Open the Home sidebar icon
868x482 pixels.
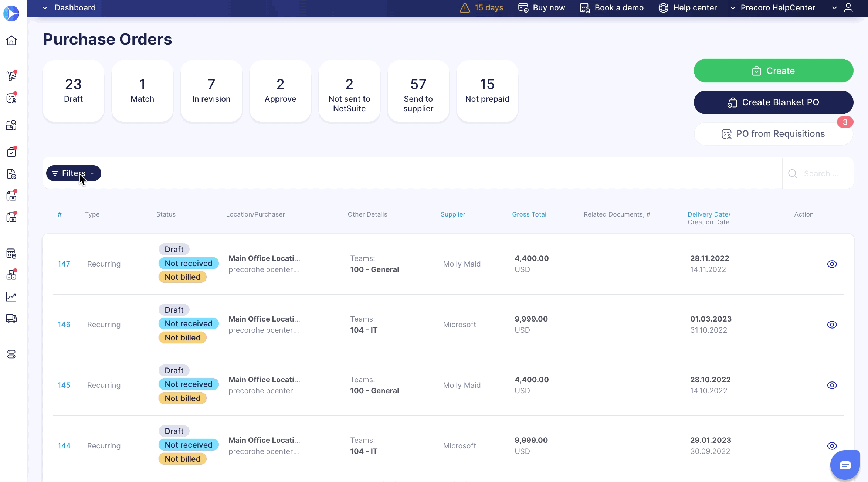pyautogui.click(x=11, y=40)
